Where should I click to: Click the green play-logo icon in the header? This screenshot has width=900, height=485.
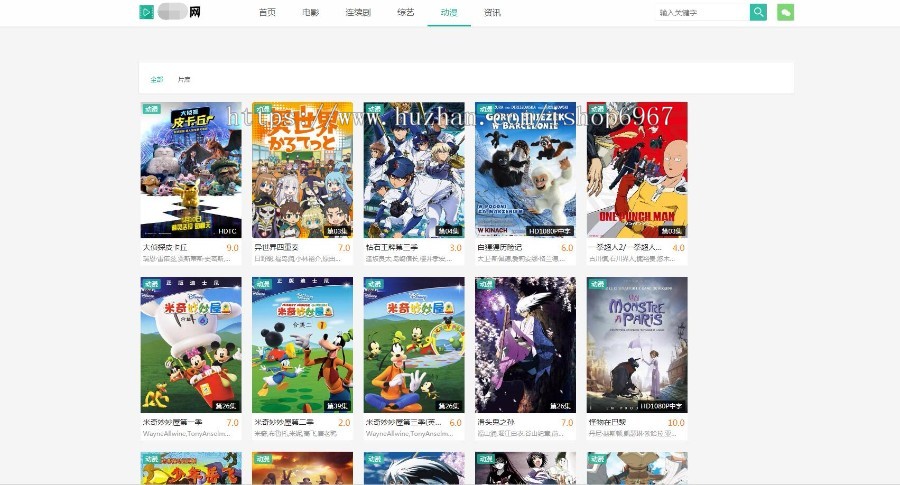146,12
